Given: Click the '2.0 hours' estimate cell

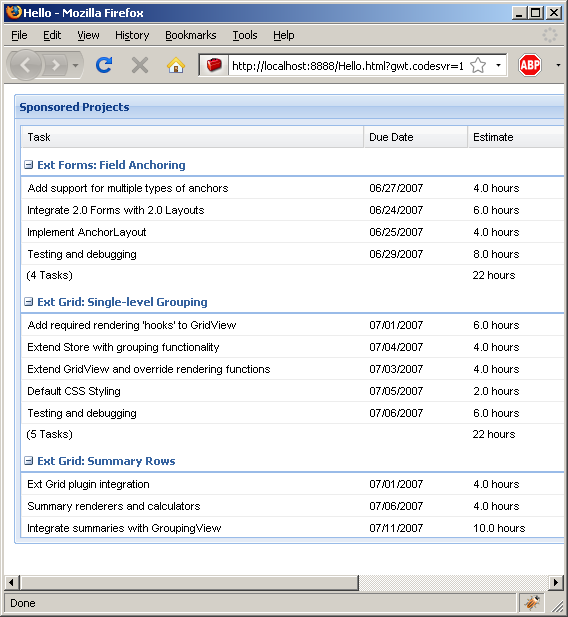Looking at the screenshot, I should 496,391.
